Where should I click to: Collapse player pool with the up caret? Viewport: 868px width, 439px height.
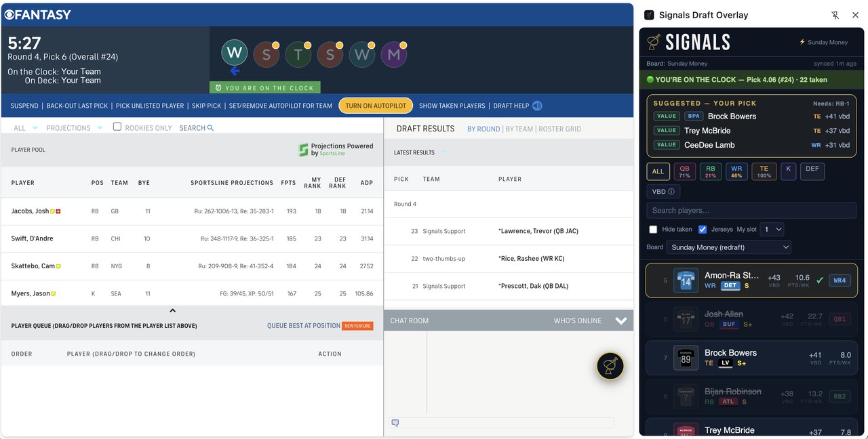click(172, 310)
